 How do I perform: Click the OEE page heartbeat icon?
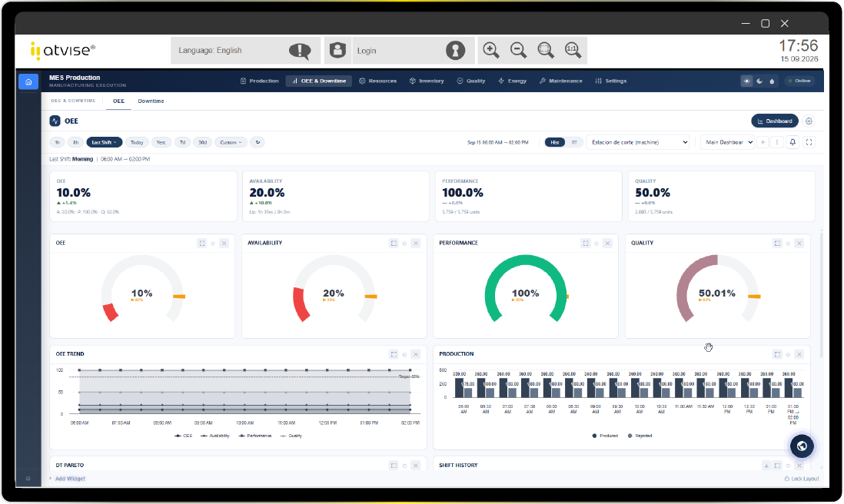click(x=55, y=121)
